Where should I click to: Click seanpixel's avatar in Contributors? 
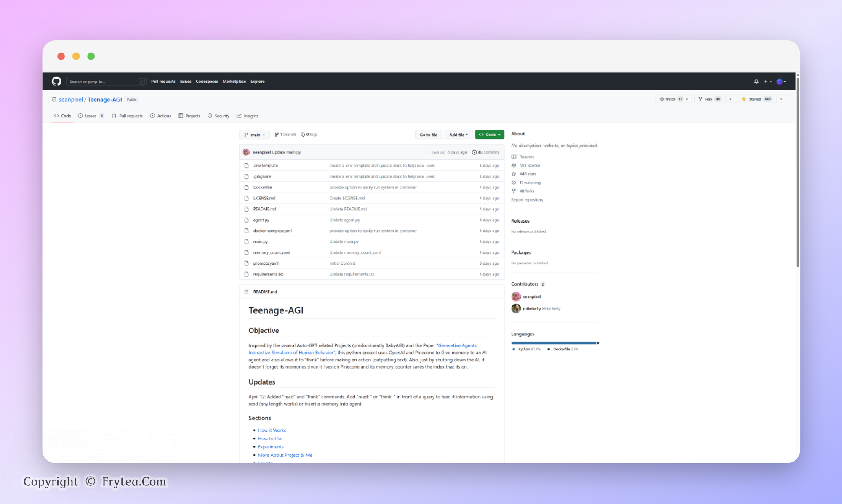(516, 297)
